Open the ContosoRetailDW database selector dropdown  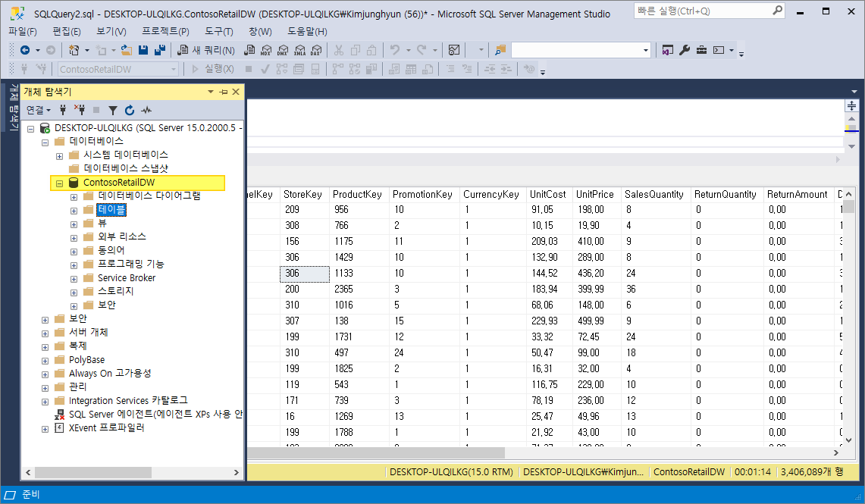tap(174, 69)
